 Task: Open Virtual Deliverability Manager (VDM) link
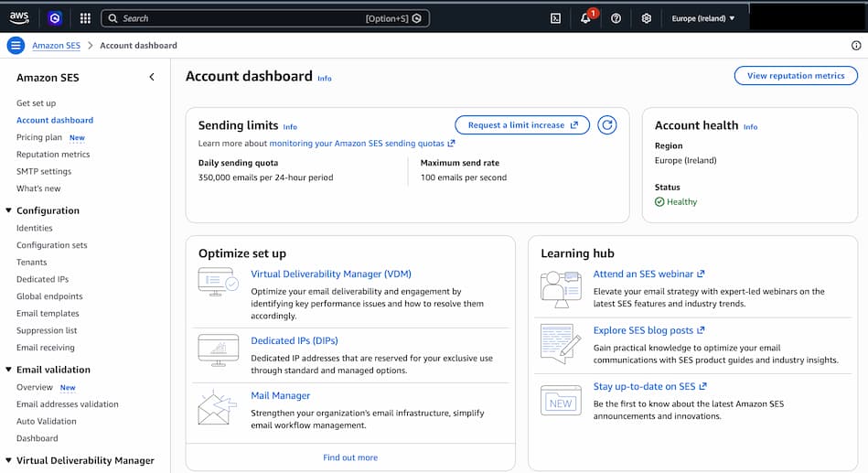331,274
